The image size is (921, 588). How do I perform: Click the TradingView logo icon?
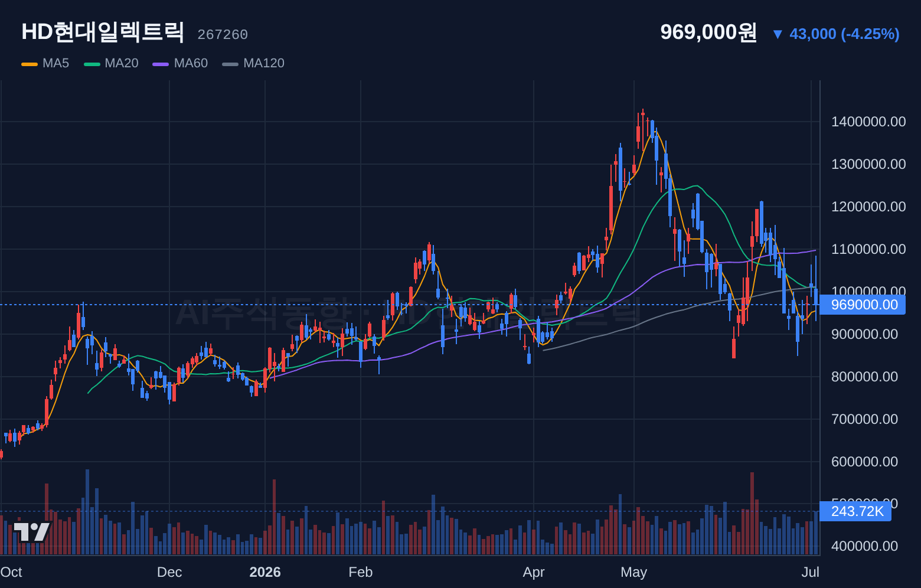[32, 532]
